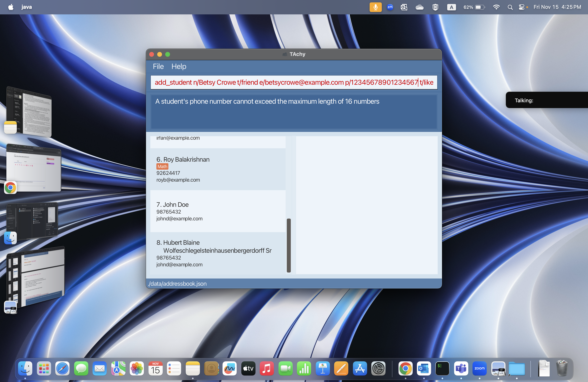Open Outlook from the Dock
The height and width of the screenshot is (382, 588).
[424, 368]
